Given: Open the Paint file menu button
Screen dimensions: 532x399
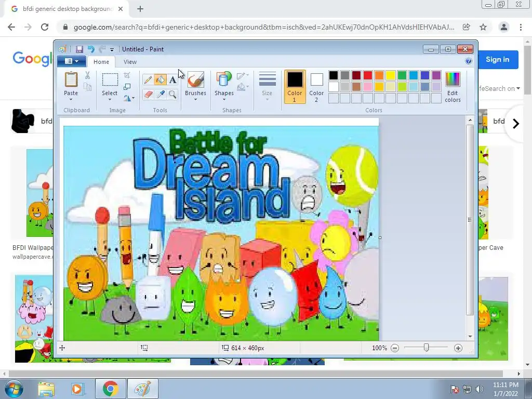Looking at the screenshot, I should (x=71, y=61).
